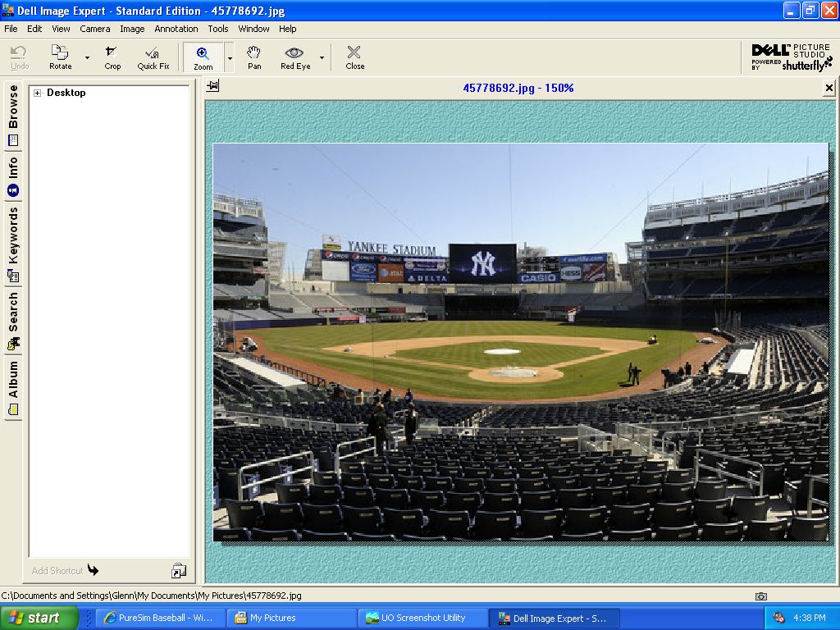Switch to the Album side tab
This screenshot has width=840, height=630.
(x=13, y=388)
